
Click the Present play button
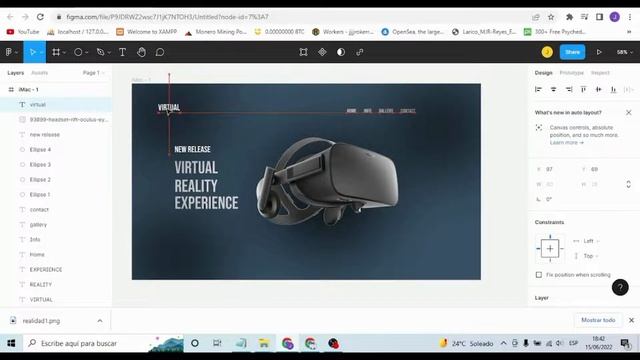click(599, 52)
